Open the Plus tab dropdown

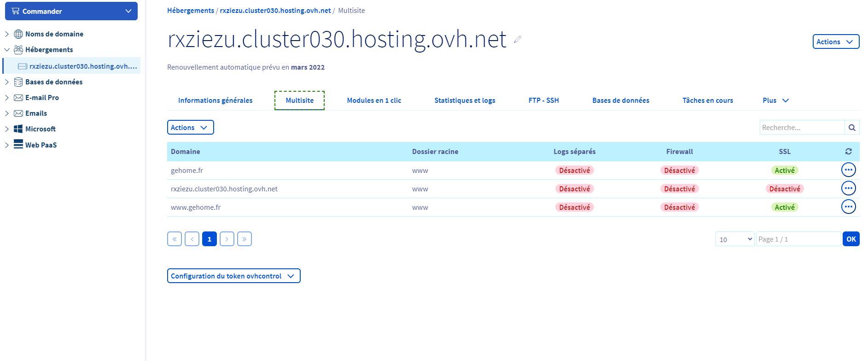(x=775, y=101)
